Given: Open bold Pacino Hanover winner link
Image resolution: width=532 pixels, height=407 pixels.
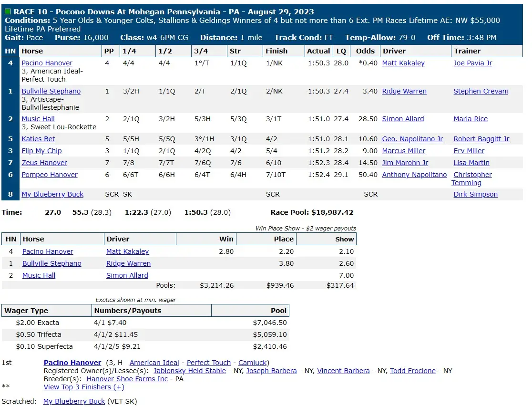Looking at the screenshot, I should click(x=72, y=363).
